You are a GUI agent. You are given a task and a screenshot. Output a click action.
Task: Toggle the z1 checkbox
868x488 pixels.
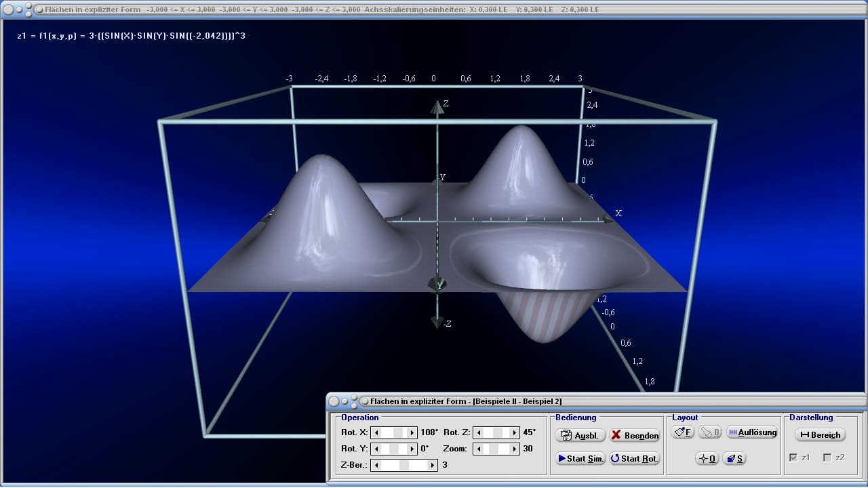point(793,457)
